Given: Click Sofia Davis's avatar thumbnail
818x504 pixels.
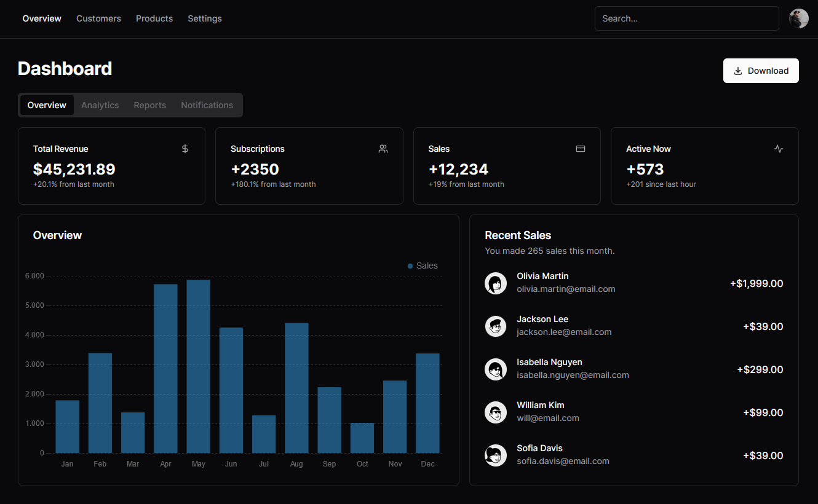Looking at the screenshot, I should [496, 455].
